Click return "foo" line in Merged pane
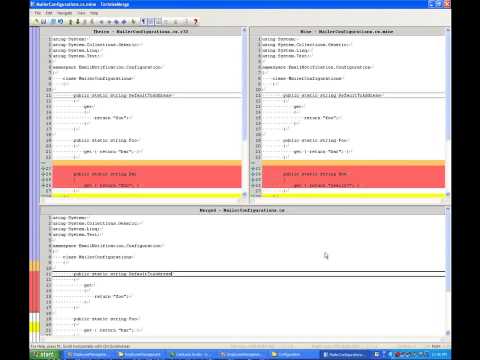The image size is (480, 360). [x=112, y=296]
